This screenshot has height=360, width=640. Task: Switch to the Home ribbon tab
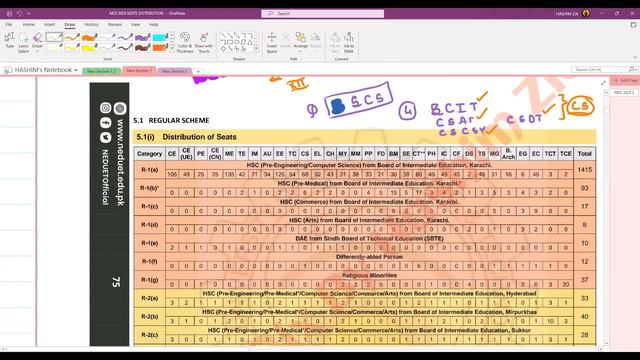29,24
